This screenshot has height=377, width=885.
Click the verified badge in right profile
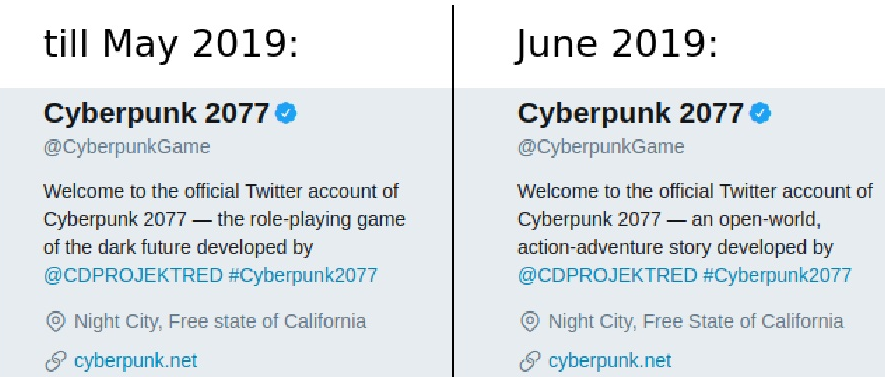point(760,114)
